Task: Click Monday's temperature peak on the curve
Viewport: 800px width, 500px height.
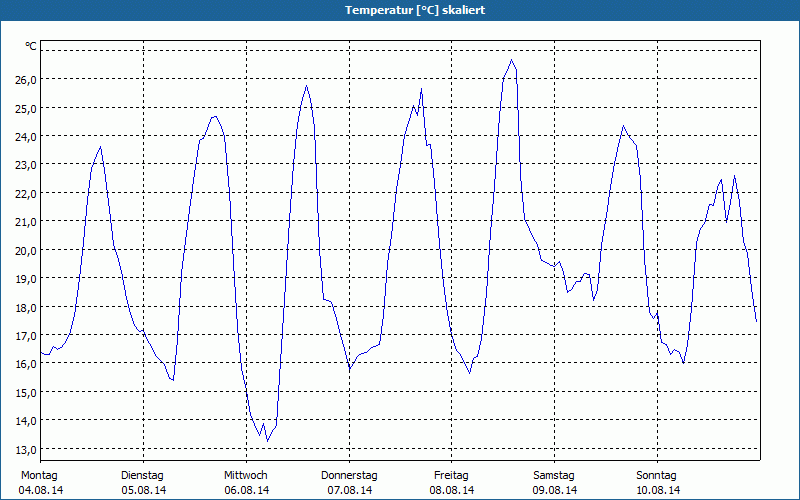Action: [100, 147]
